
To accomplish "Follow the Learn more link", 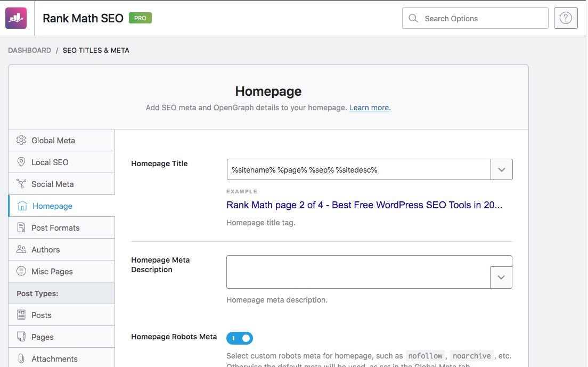I will coord(369,108).
